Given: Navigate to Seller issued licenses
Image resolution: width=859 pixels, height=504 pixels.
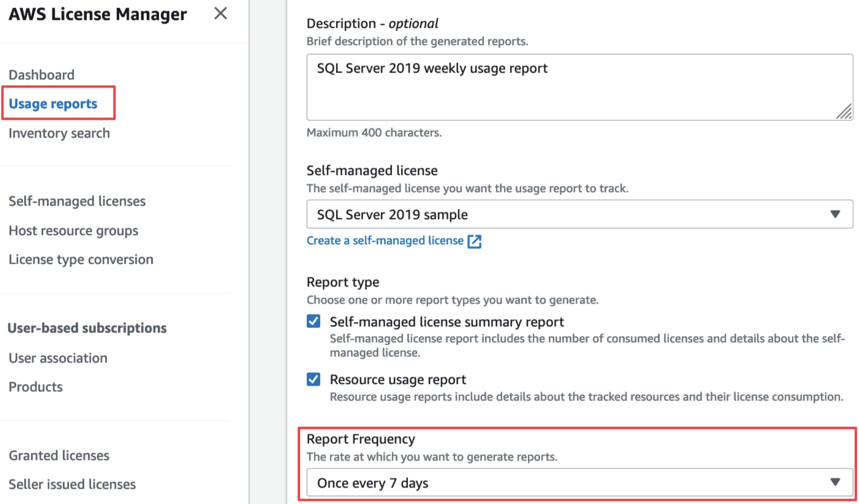Looking at the screenshot, I should [x=72, y=484].
